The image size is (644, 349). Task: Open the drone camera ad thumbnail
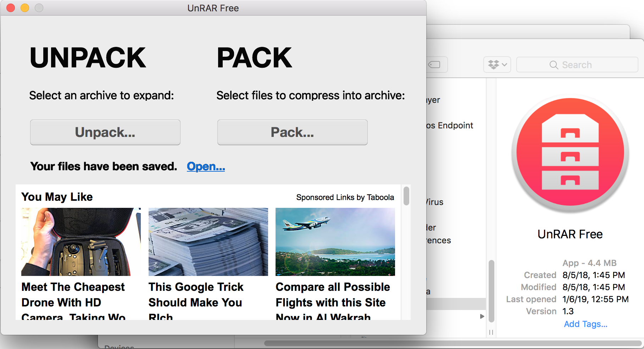pyautogui.click(x=81, y=242)
